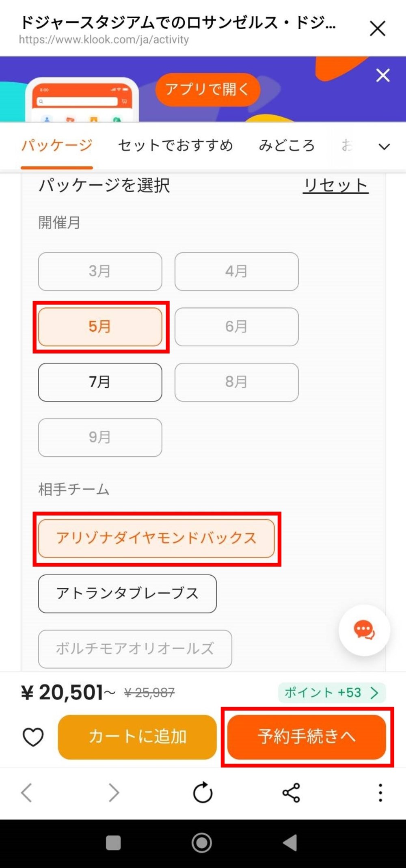
Task: Tap the klook.com URL text
Action: pos(104,39)
